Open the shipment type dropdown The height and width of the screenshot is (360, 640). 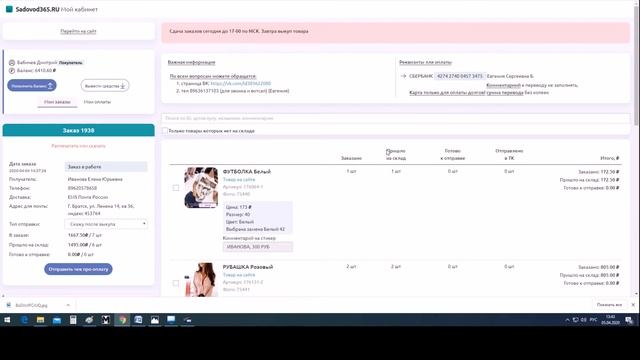coord(106,224)
